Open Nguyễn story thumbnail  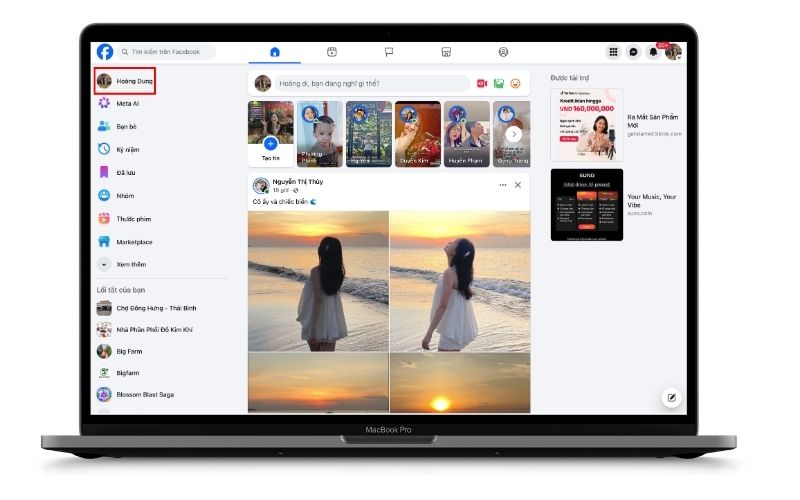tap(369, 134)
